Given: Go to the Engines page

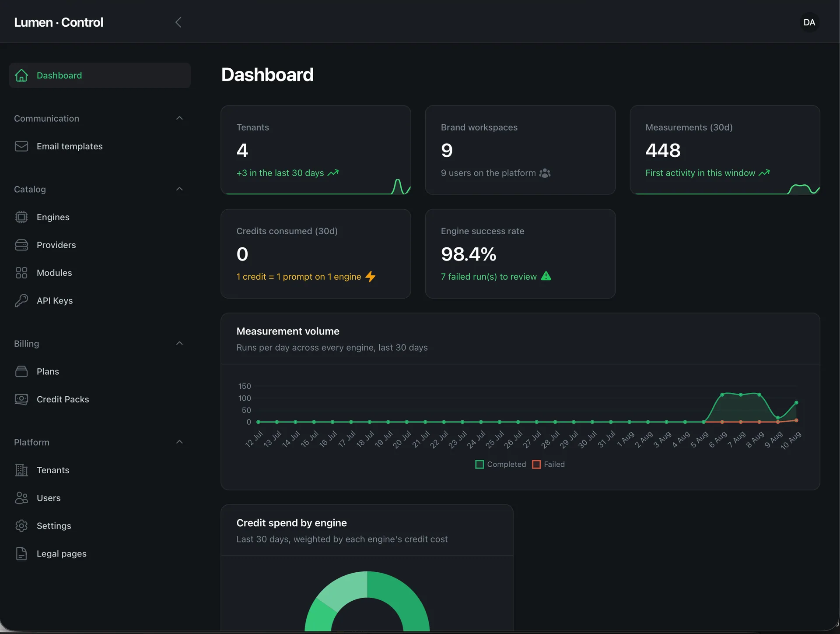Looking at the screenshot, I should 100,217.
